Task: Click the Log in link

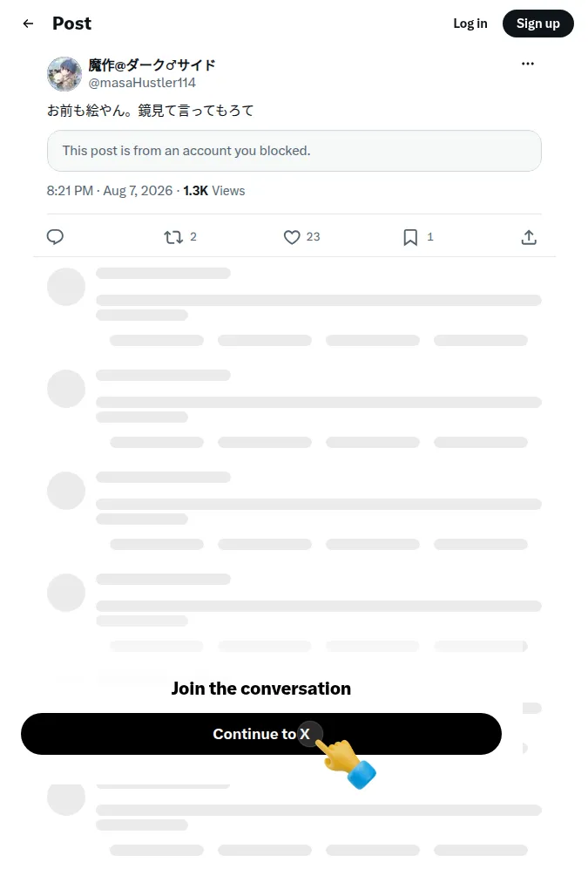Action: 470,24
